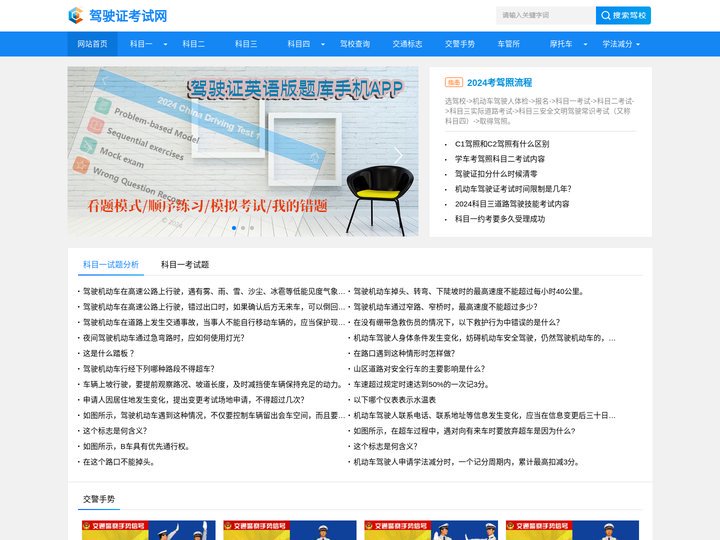Open question 机动车驾驶人申请学法减分时
The image size is (720, 540).
[x=466, y=462]
